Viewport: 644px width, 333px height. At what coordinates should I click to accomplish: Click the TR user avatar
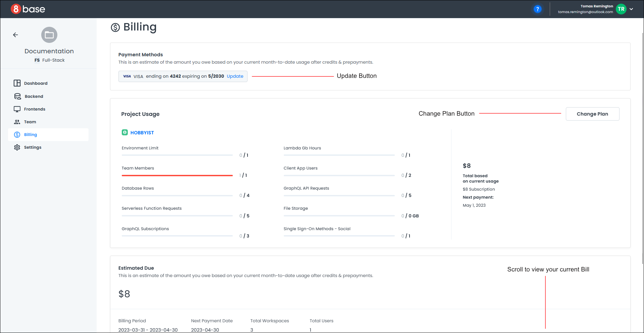pyautogui.click(x=621, y=9)
